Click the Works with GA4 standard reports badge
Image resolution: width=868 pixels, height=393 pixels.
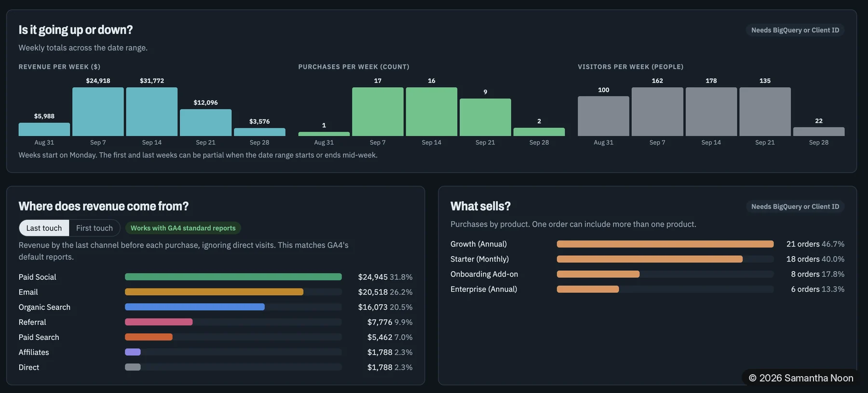click(183, 228)
